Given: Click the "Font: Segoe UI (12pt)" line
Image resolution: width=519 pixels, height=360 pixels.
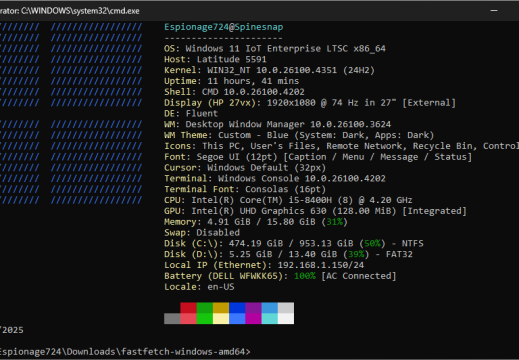Looking at the screenshot, I should tap(318, 157).
